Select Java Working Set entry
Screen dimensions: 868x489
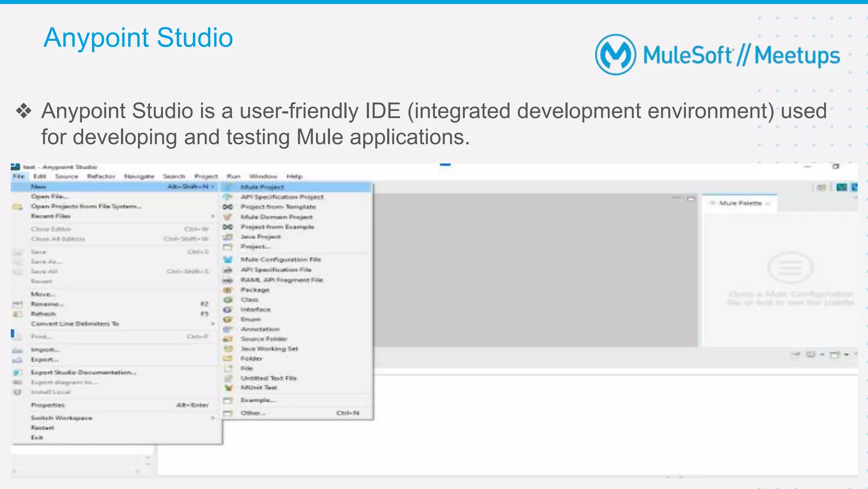(296, 349)
